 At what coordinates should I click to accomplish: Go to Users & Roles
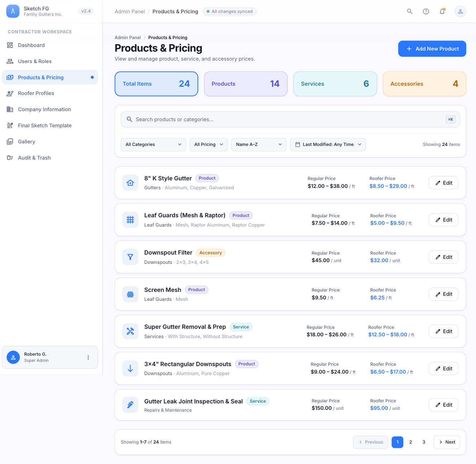tap(50, 61)
